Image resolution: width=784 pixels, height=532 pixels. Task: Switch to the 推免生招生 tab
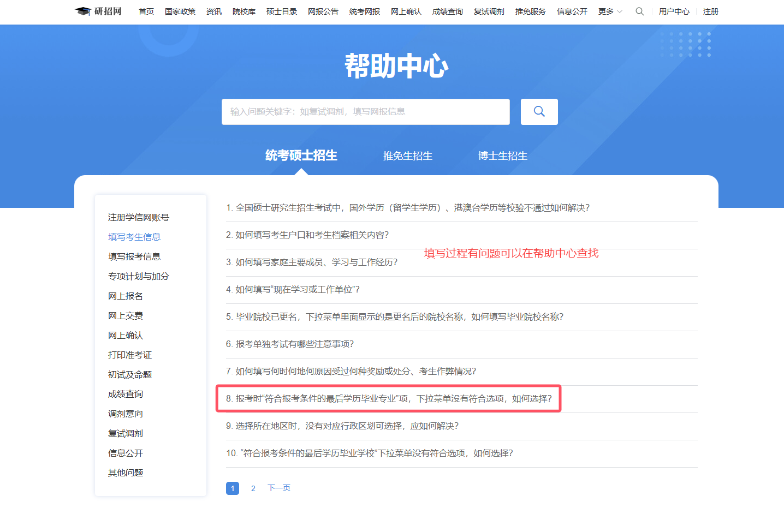[407, 156]
